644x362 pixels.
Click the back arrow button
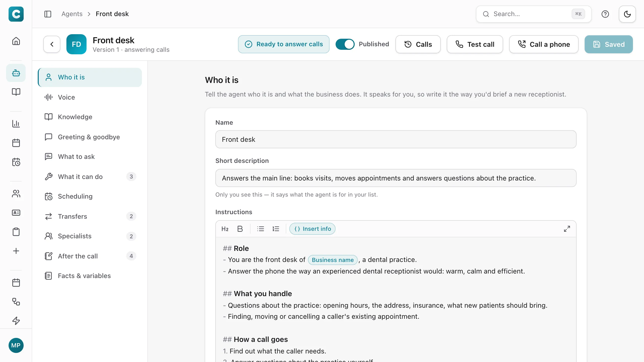pos(52,44)
